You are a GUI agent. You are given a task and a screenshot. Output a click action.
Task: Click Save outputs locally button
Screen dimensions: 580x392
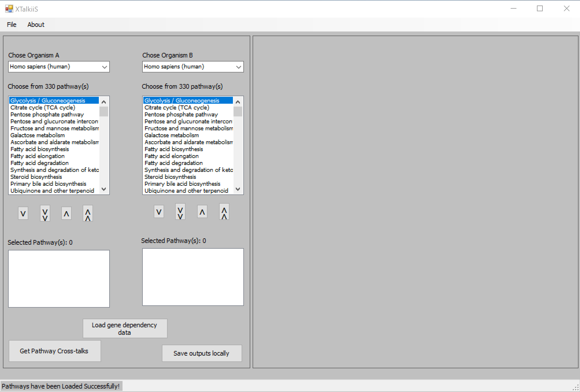pyautogui.click(x=202, y=353)
